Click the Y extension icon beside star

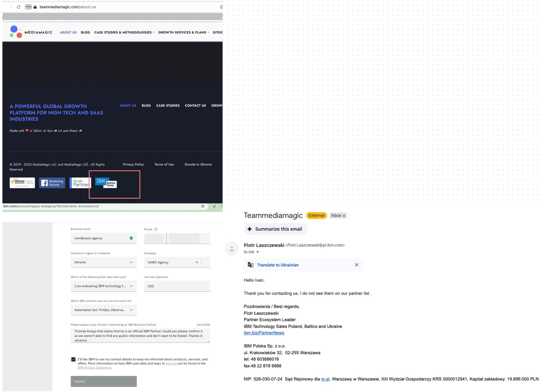pyautogui.click(x=214, y=206)
